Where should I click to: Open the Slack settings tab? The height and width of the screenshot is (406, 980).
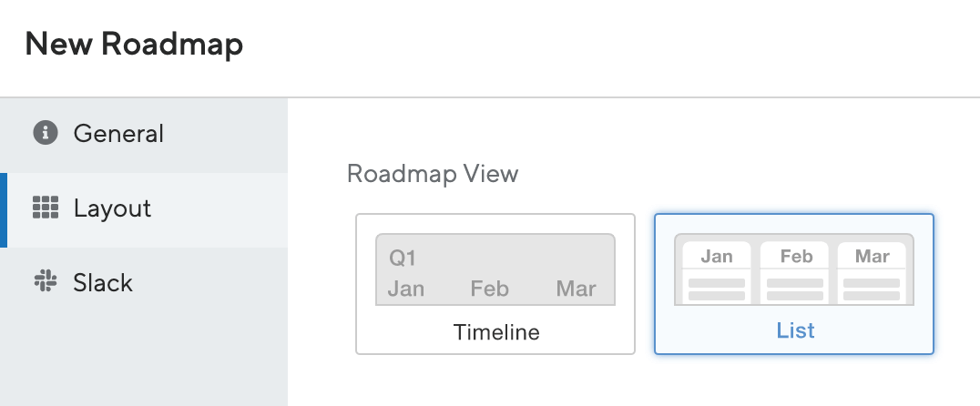point(144,285)
